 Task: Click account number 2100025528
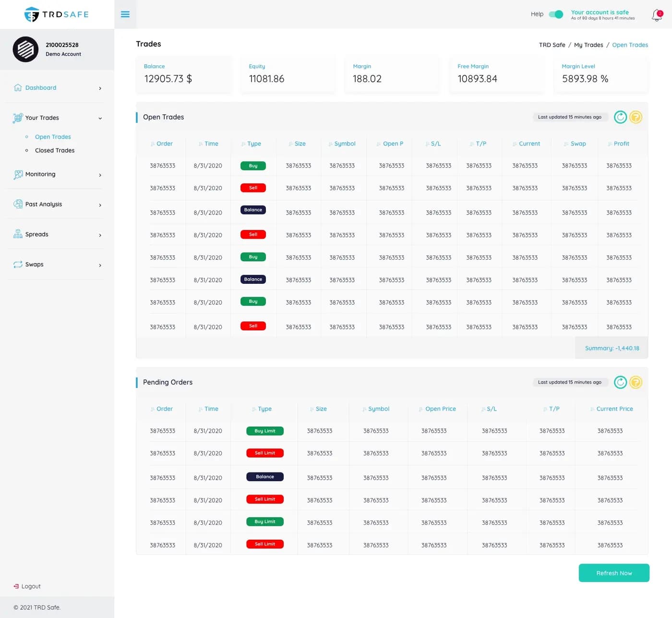tap(62, 45)
